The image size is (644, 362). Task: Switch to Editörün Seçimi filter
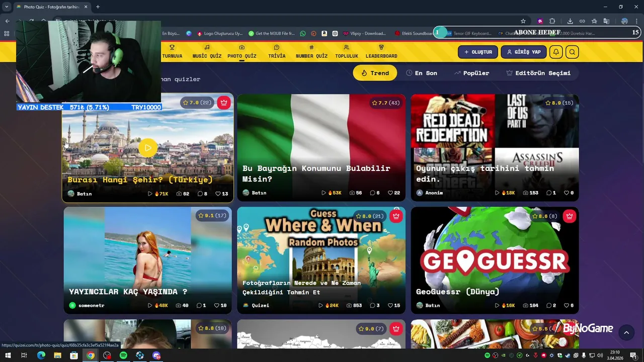538,73
